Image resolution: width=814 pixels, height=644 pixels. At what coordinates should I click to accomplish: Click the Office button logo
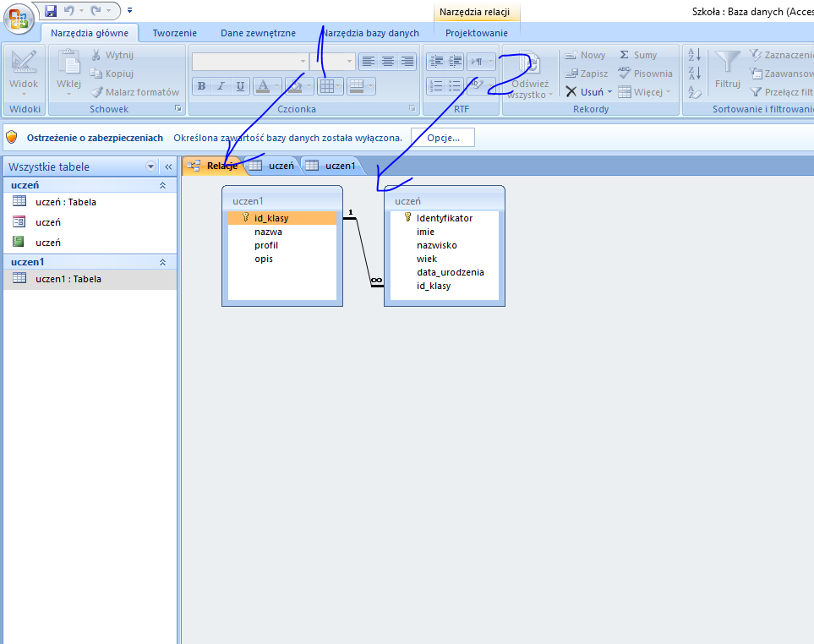[19, 19]
